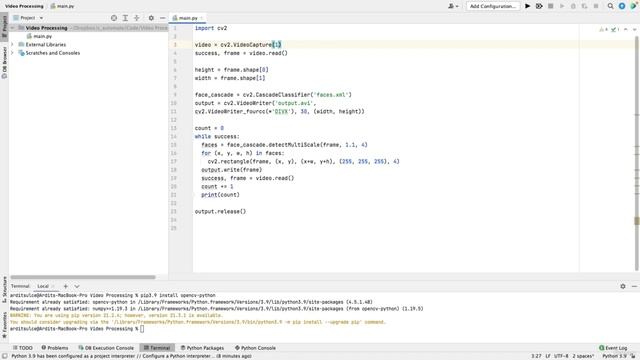Hide the Project panel with minus icon
The image size is (640, 360).
click(162, 18)
